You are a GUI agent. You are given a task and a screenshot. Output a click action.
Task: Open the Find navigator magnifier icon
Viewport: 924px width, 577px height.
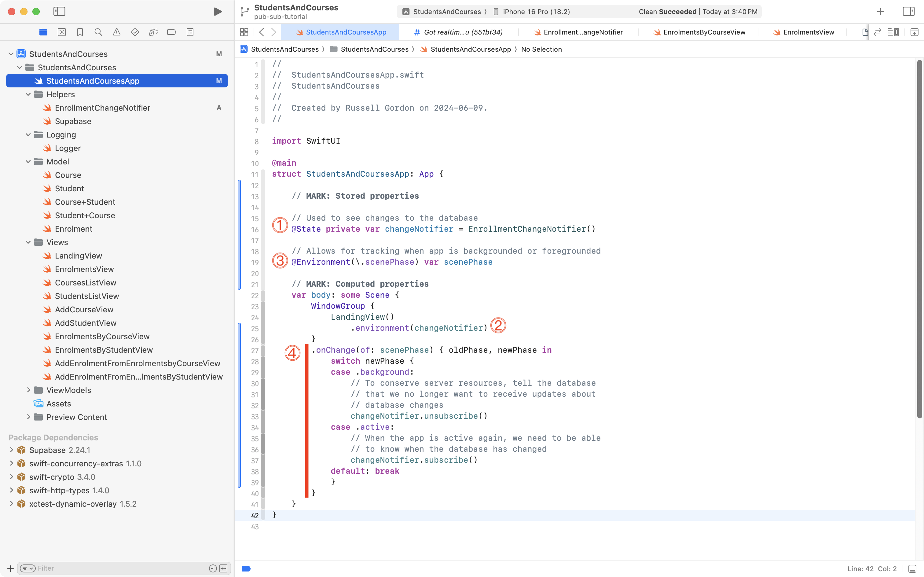98,32
